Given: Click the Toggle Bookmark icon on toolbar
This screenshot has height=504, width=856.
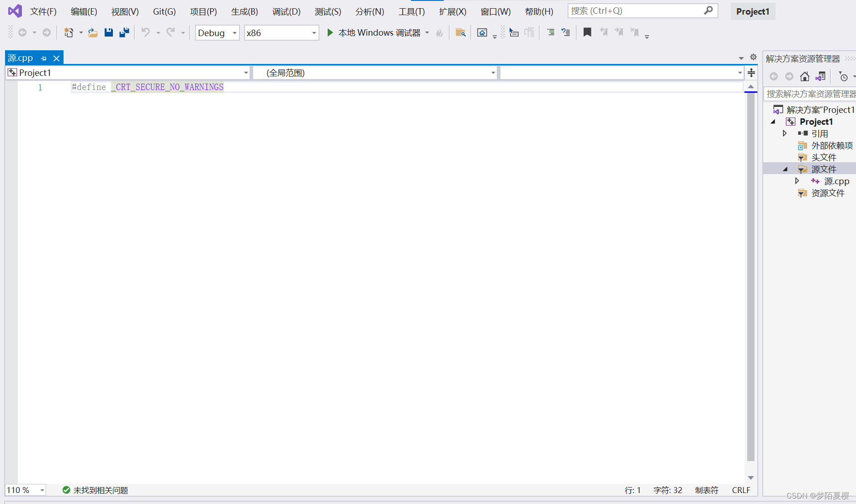Looking at the screenshot, I should coord(587,32).
